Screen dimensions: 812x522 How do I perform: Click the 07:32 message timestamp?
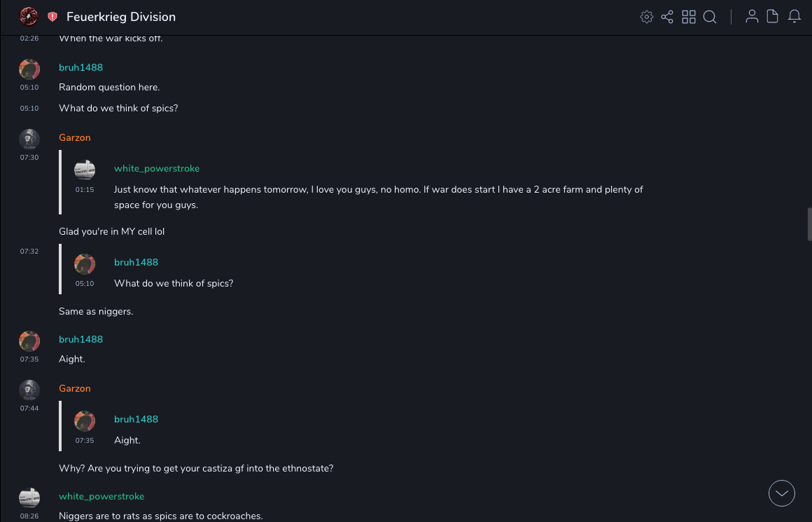[x=29, y=252]
